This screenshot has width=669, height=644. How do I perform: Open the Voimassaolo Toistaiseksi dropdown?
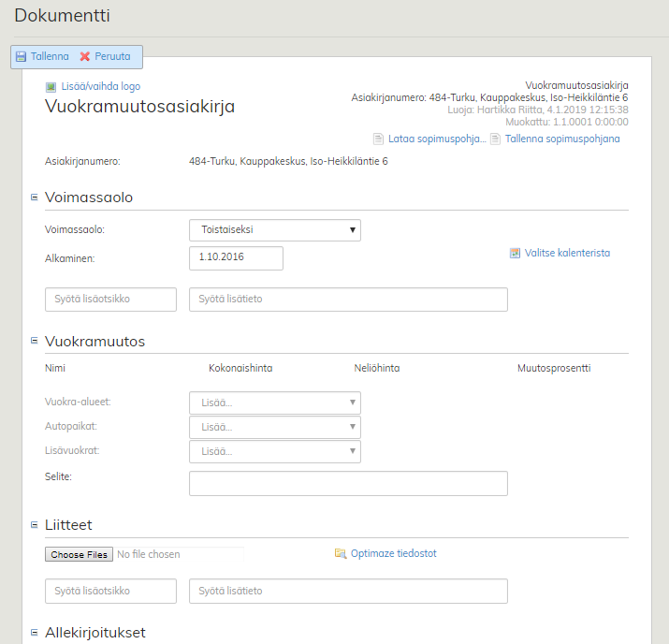click(274, 230)
